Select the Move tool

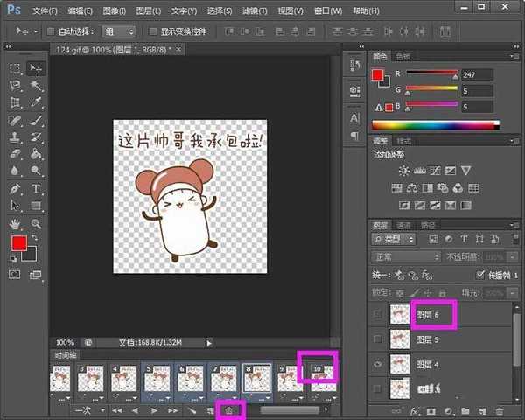click(x=36, y=69)
